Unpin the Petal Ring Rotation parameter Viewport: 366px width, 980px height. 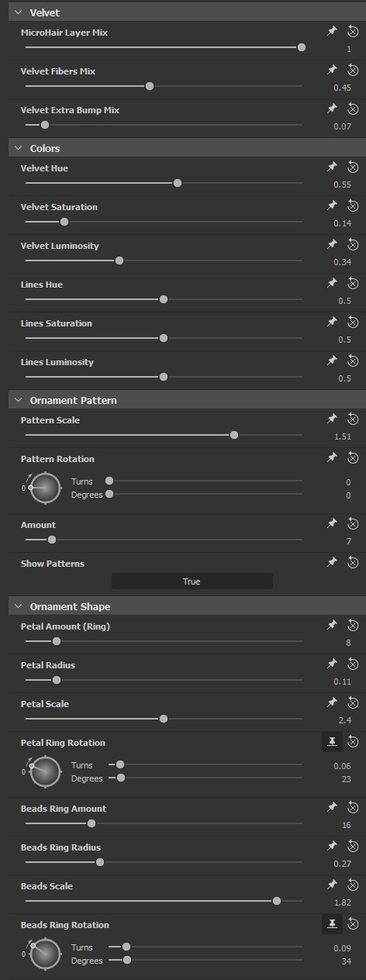(x=331, y=742)
